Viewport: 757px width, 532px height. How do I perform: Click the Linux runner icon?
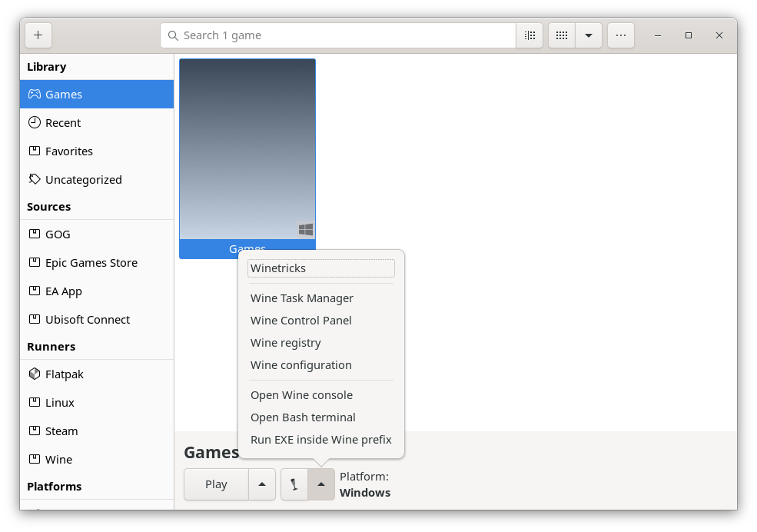point(35,402)
